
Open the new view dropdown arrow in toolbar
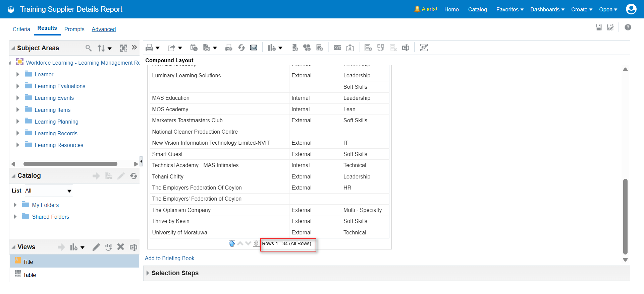(x=280, y=48)
